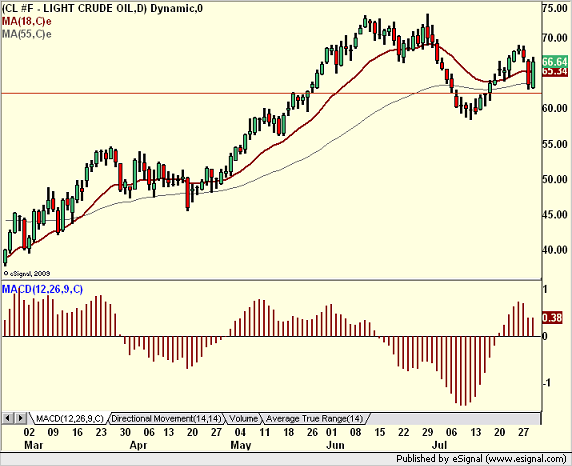
Task: Click the 50.00 price axis label
Action: point(555,180)
